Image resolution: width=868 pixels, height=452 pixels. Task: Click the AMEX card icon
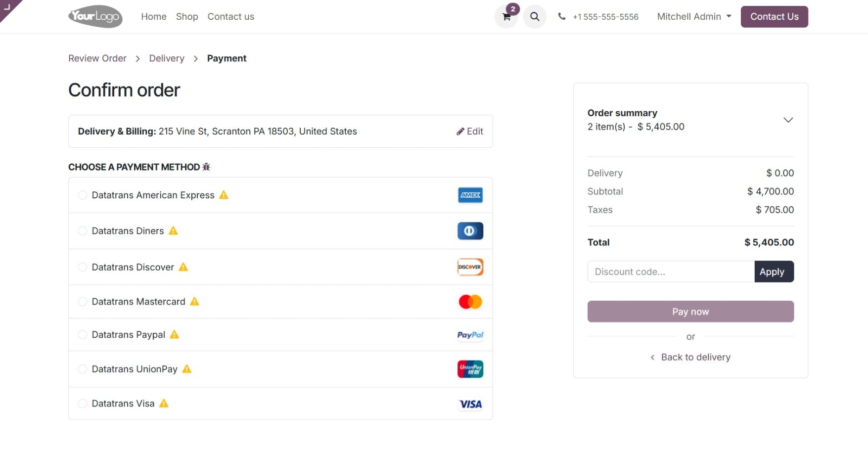click(x=470, y=195)
